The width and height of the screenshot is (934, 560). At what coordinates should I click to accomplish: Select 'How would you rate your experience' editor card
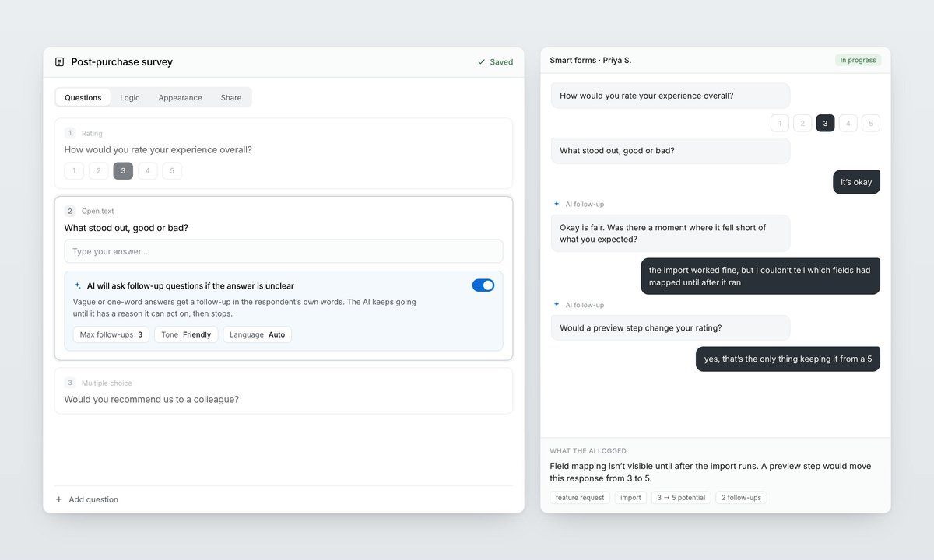[283, 153]
